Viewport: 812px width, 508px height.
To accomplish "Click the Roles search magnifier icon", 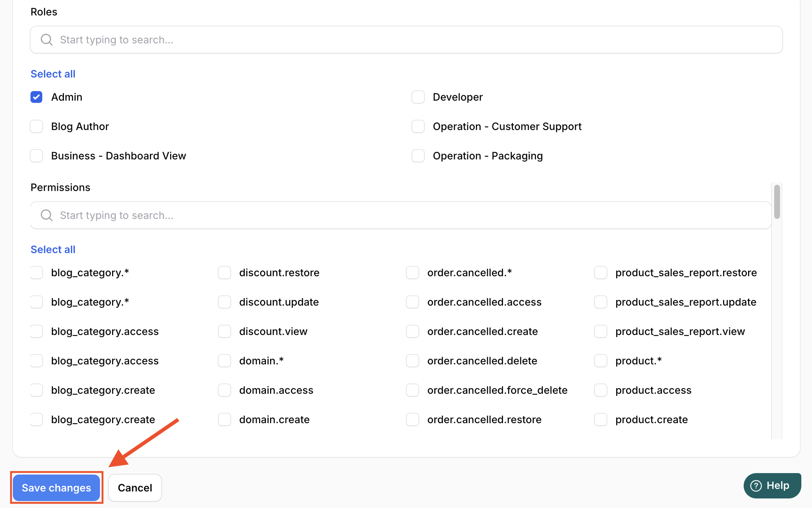I will click(47, 40).
